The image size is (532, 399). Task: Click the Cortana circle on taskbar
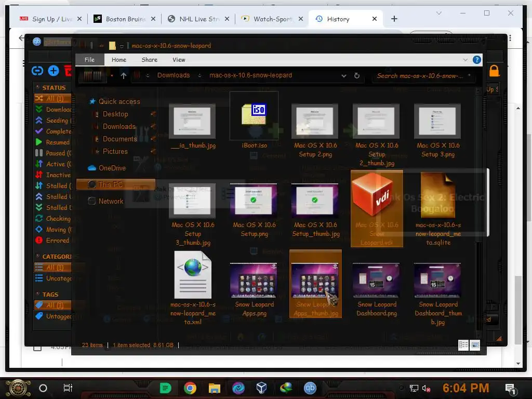[x=43, y=388]
